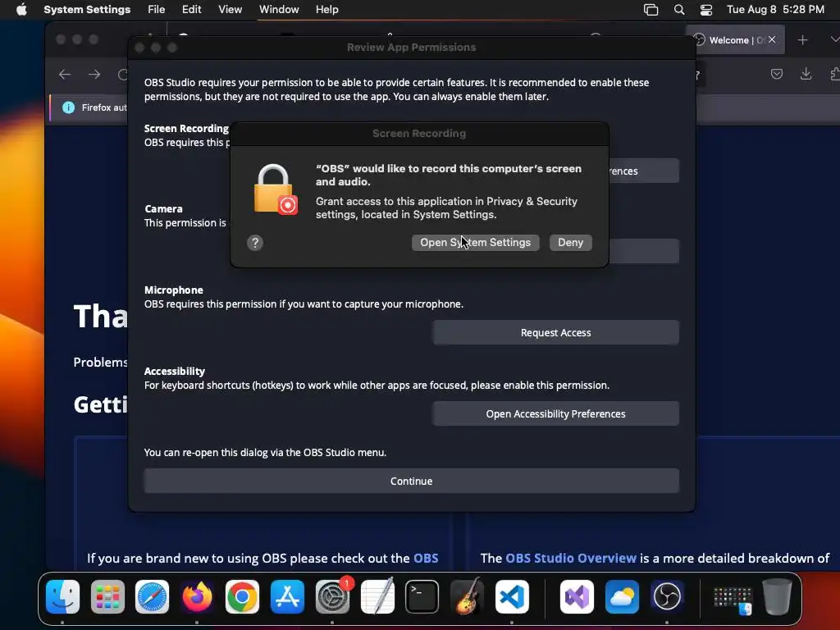Image resolution: width=840 pixels, height=630 pixels.
Task: Open purple Visual Studio icon in Dock
Action: (x=577, y=596)
